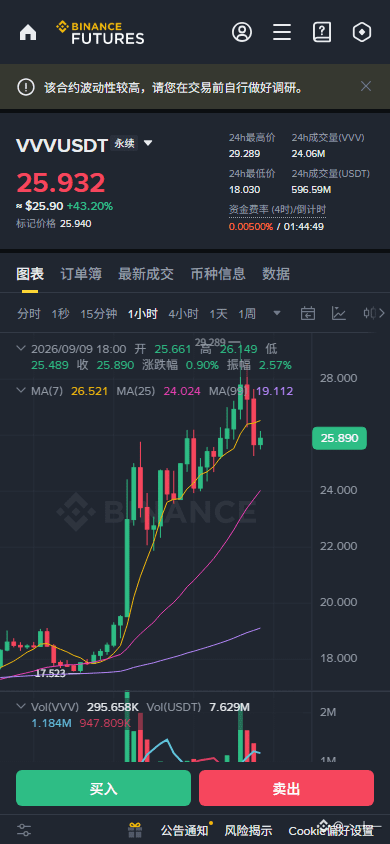Select the 15分钟 interval
The height and width of the screenshot is (844, 390).
click(98, 314)
